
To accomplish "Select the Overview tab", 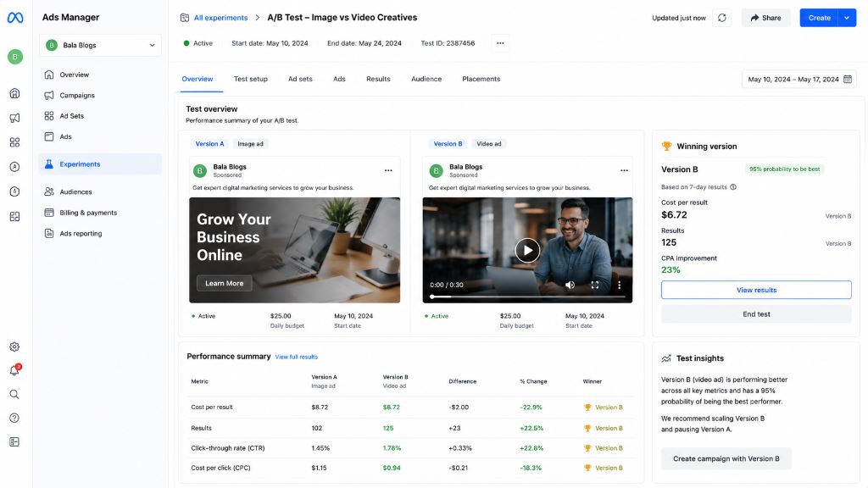I will tap(197, 79).
